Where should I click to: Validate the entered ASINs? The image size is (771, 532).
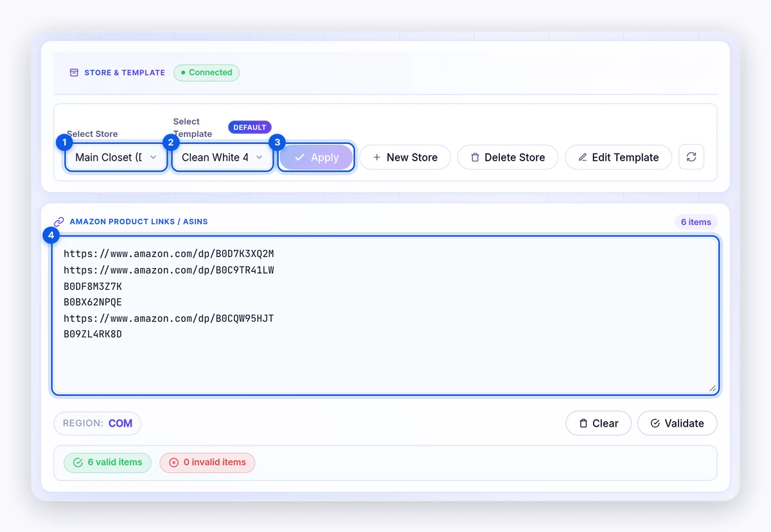click(x=677, y=423)
